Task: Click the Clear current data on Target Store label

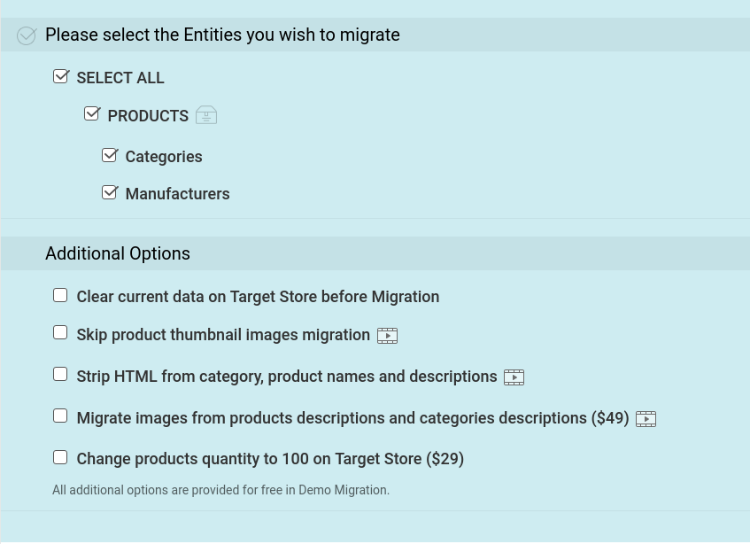Action: [258, 297]
